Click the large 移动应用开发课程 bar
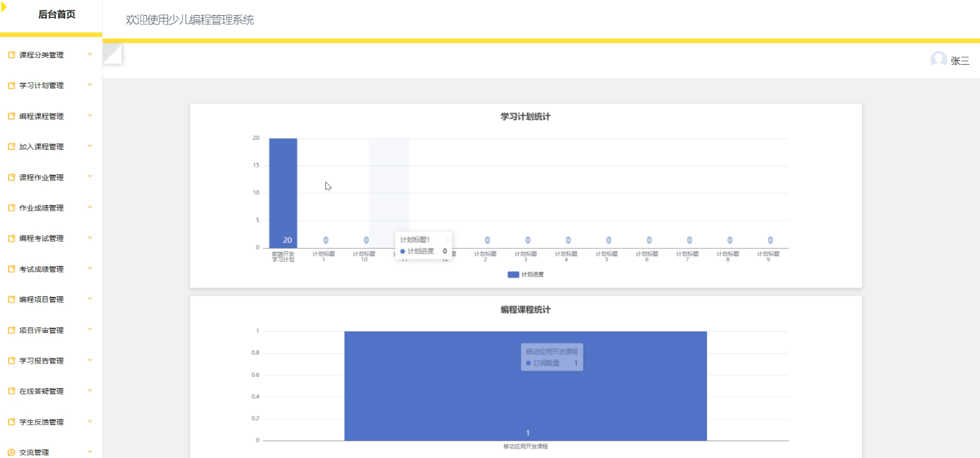The width and height of the screenshot is (980, 458). 526,386
